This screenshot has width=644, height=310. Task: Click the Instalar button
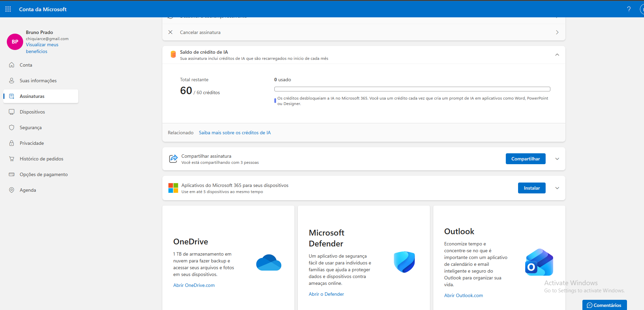532,188
